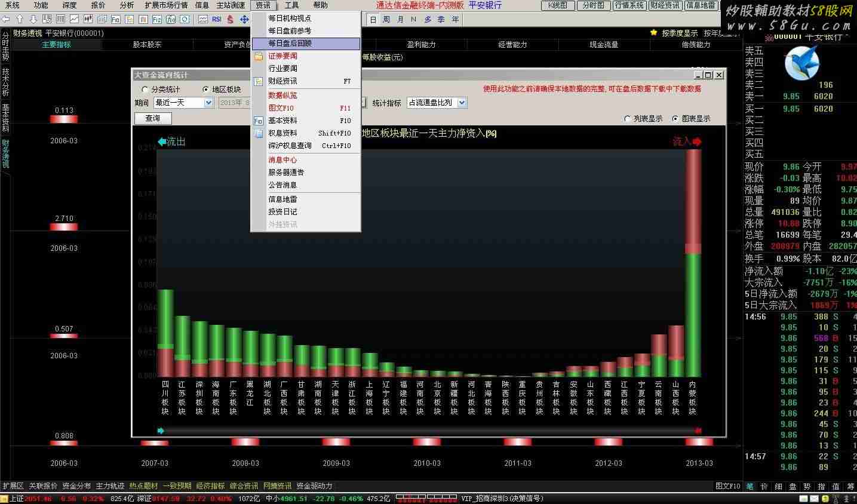Switch to the 股本股东 tab

[x=147, y=45]
